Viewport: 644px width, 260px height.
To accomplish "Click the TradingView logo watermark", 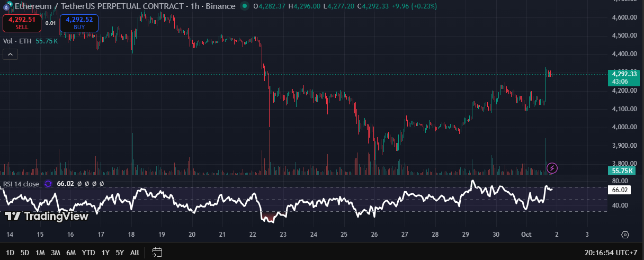I will 46,216.
